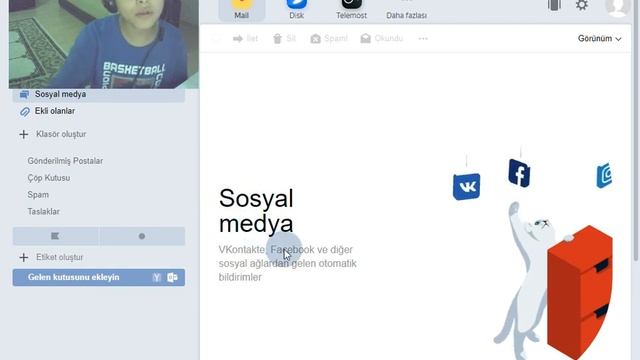Viewport: 640px width, 360px height.
Task: Click the plus icon beside Etiket oluştur
Action: 24,257
